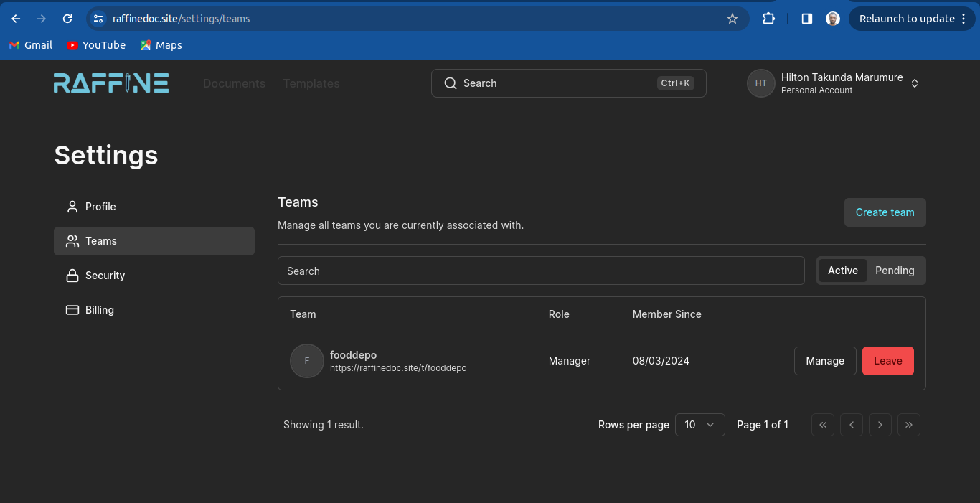
Task: Toggle the browser side panel icon
Action: pyautogui.click(x=807, y=19)
